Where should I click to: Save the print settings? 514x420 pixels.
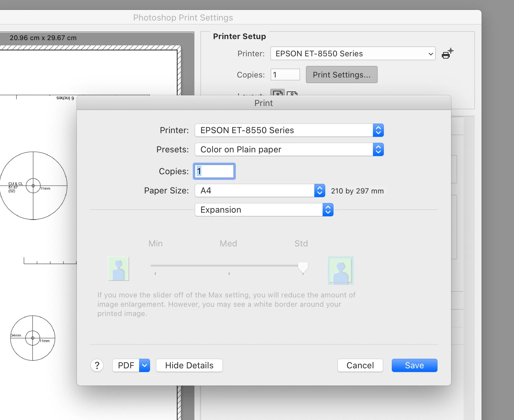click(x=415, y=365)
